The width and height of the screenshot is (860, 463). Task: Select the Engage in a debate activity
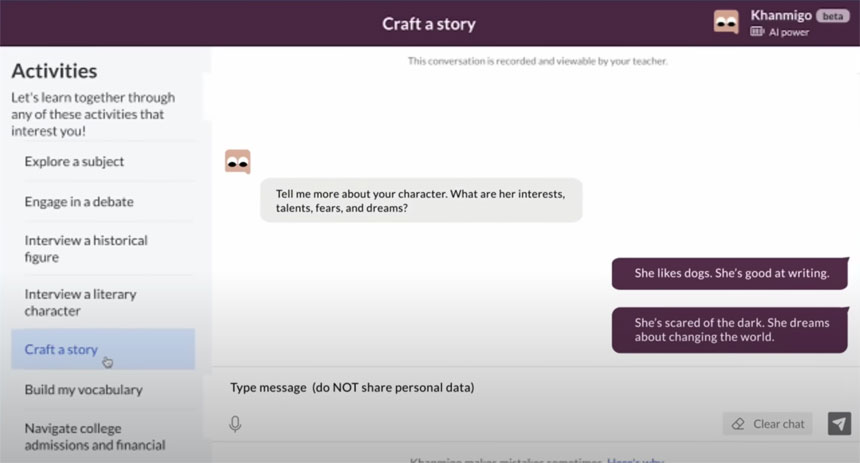click(x=79, y=201)
